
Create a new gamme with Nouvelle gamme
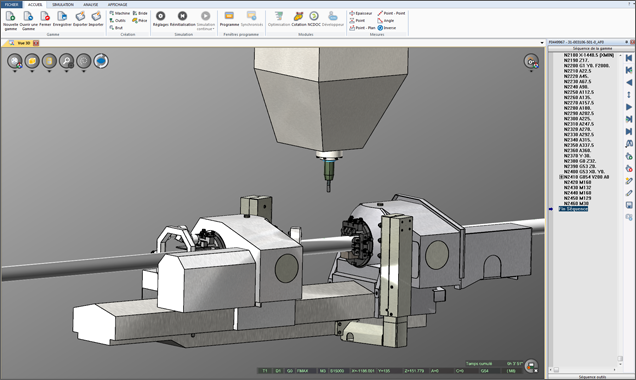point(11,20)
